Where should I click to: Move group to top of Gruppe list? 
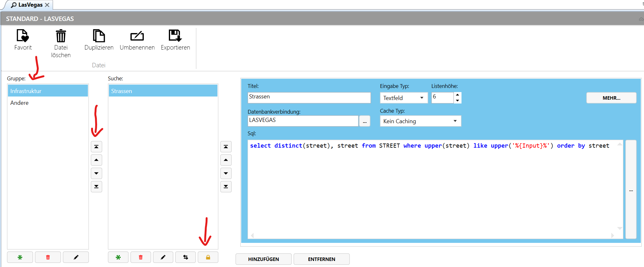coord(96,147)
